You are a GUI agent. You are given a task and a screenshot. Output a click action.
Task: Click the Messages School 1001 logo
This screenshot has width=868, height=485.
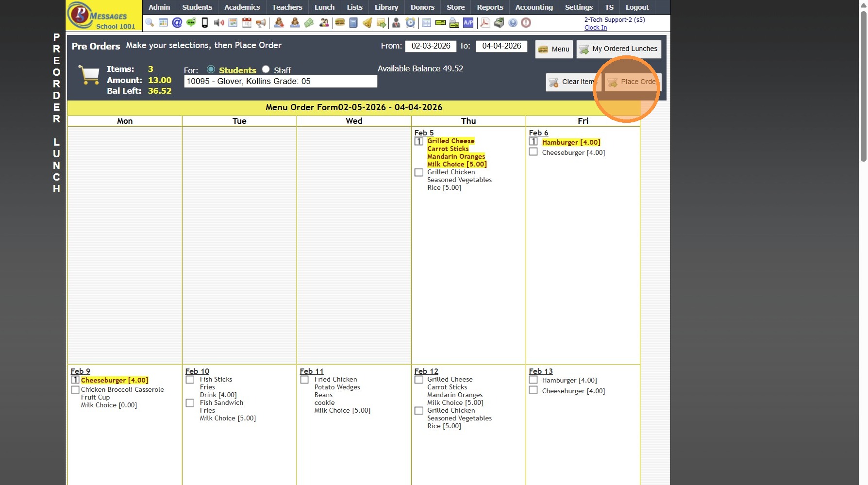pyautogui.click(x=104, y=16)
